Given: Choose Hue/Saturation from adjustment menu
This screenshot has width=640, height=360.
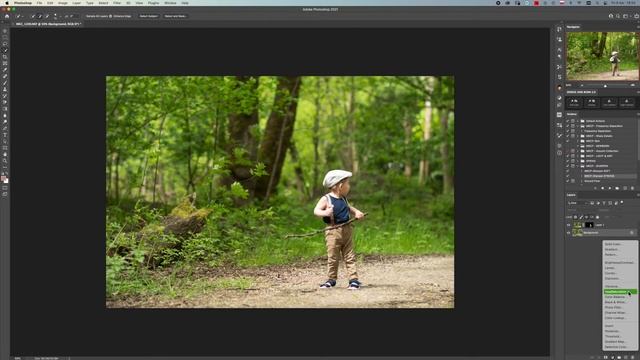Looking at the screenshot, I should click(620, 292).
